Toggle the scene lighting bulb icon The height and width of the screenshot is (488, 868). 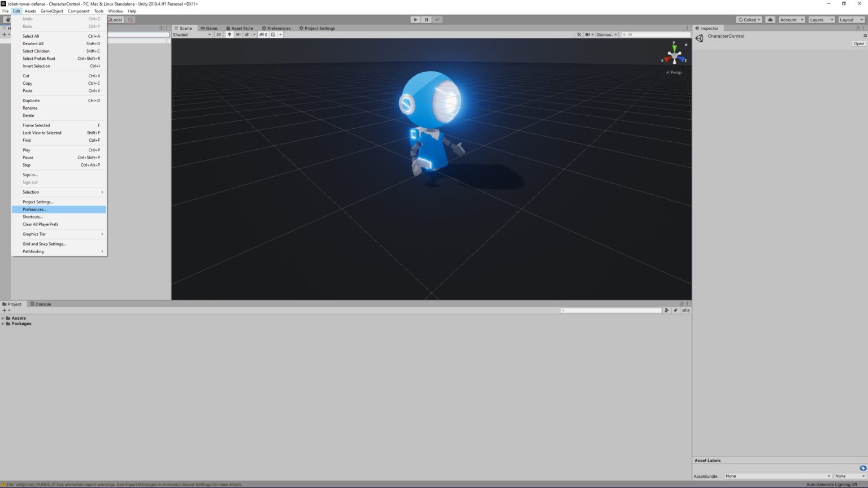coord(229,34)
